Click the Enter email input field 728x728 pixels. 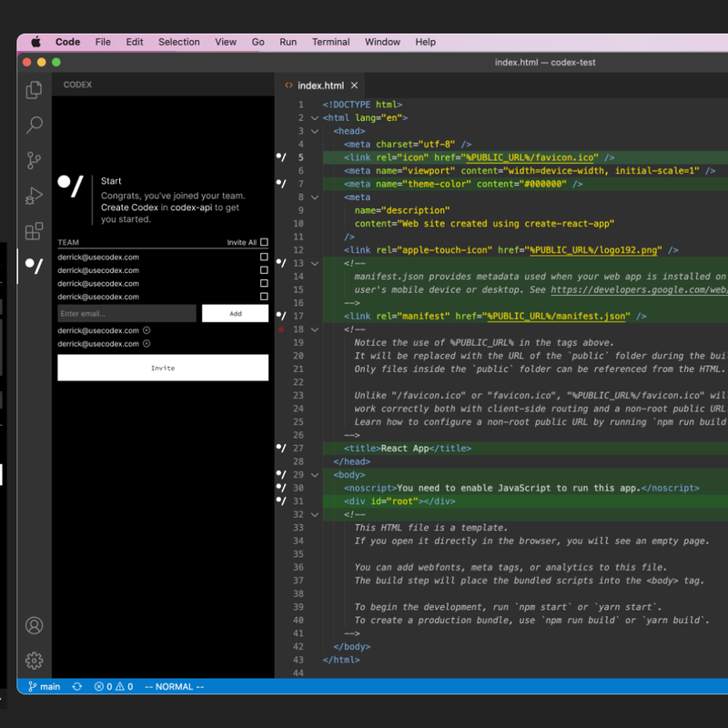tap(126, 313)
